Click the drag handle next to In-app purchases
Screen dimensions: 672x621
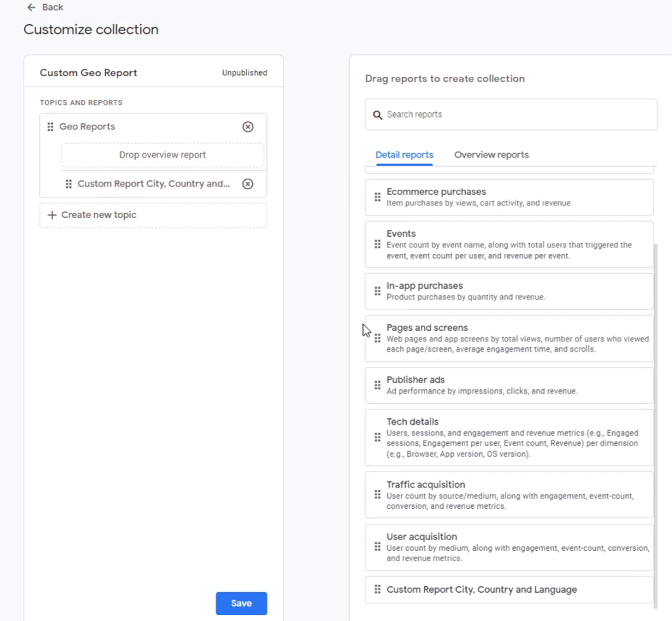click(377, 291)
